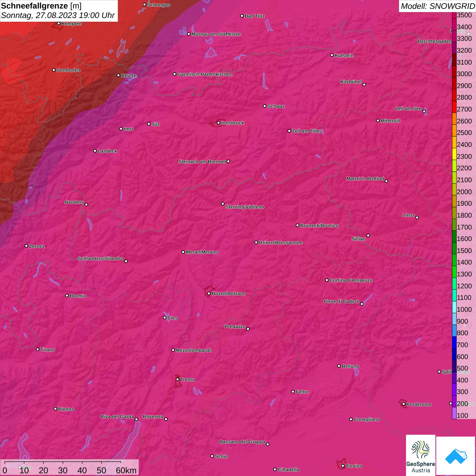
Task: Click the Brixen/Bressanone label
Action: click(x=280, y=242)
